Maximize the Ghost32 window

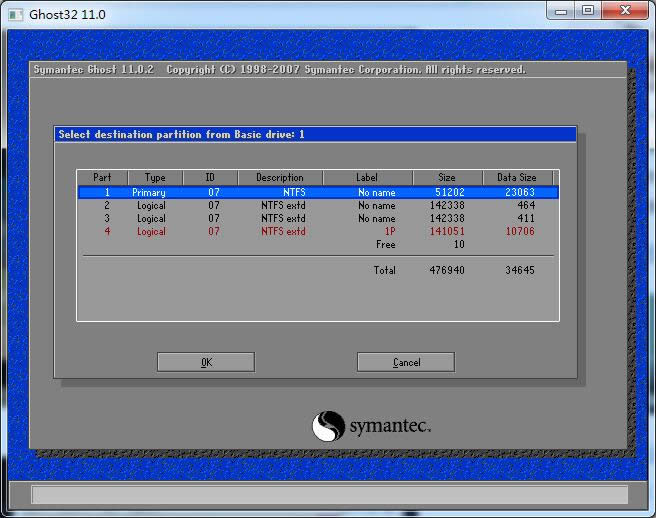click(588, 11)
